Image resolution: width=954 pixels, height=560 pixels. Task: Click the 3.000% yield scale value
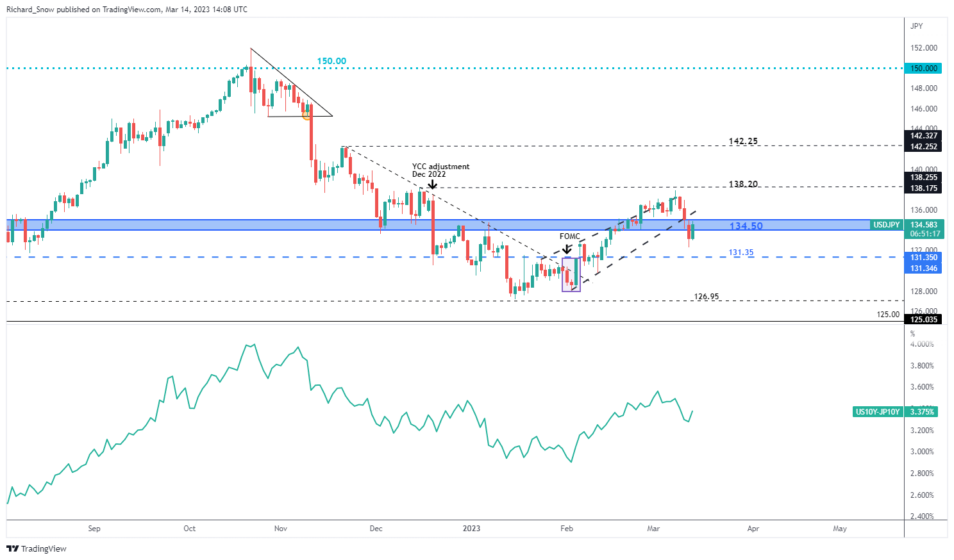pos(922,452)
